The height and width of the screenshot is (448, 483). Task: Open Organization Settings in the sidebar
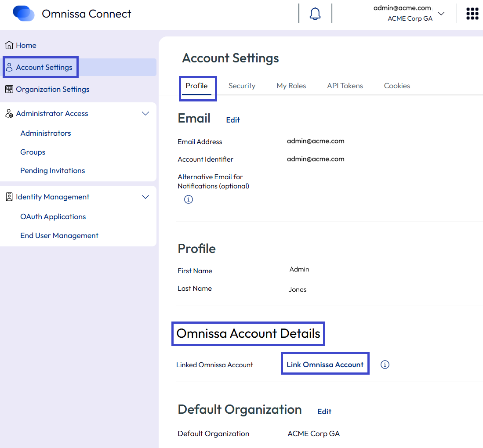click(x=53, y=89)
